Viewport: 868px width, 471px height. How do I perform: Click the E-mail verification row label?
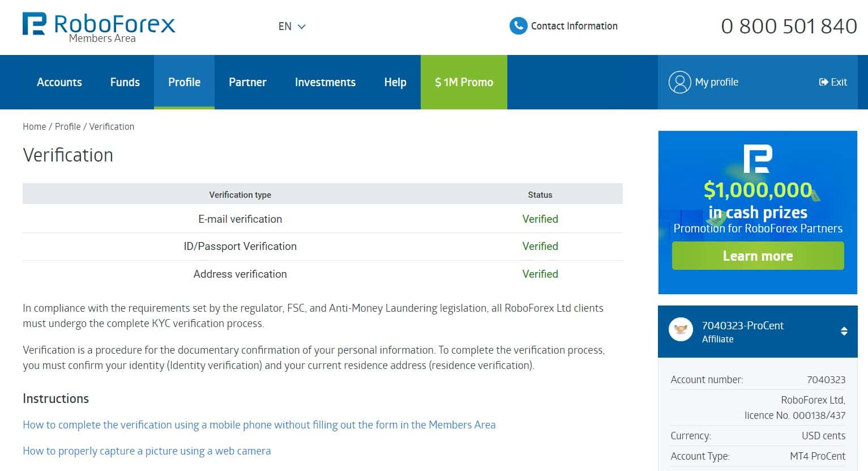click(x=240, y=219)
